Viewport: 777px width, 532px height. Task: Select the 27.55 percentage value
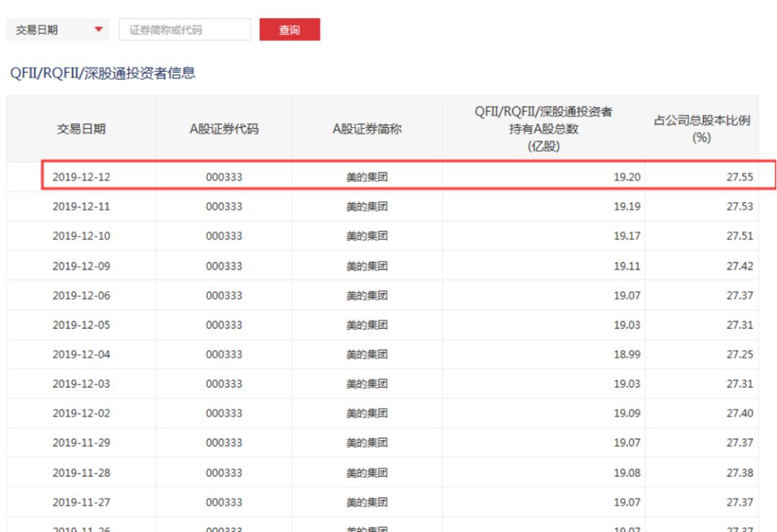click(x=739, y=177)
